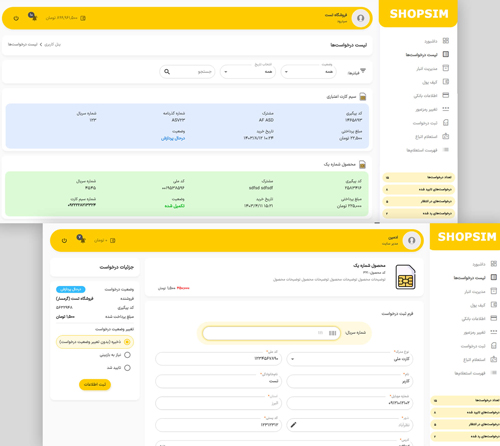The width and height of the screenshot is (500, 446).
Task: Open bank information icon in bottom window sidebar
Action: (x=494, y=318)
